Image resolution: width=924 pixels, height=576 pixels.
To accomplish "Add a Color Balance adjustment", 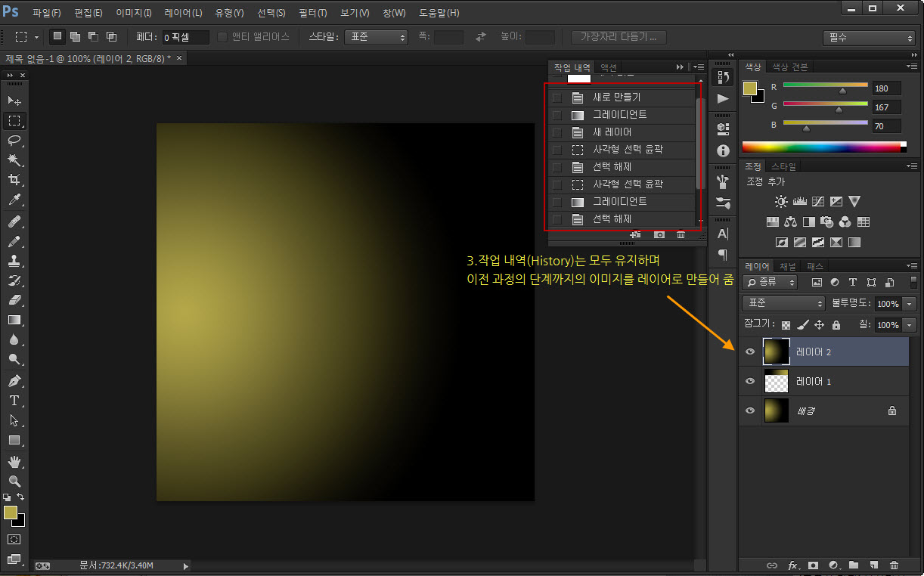I will click(790, 222).
